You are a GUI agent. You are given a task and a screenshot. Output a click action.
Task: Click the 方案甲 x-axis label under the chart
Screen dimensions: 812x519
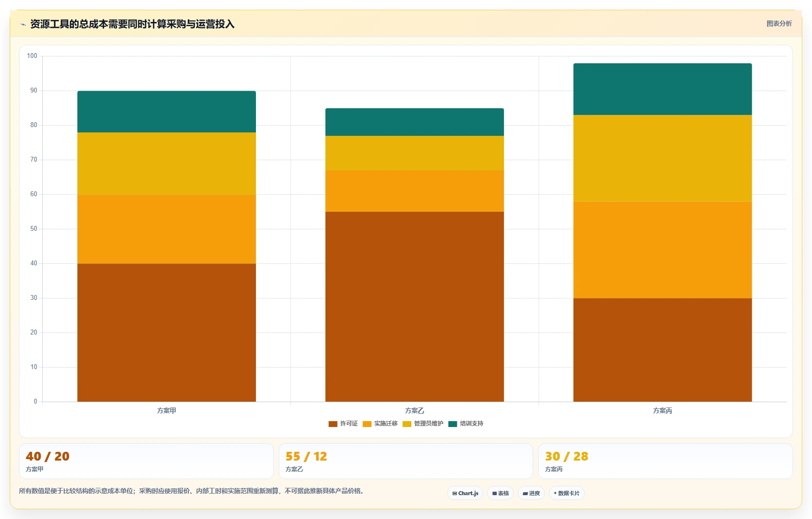coord(166,411)
